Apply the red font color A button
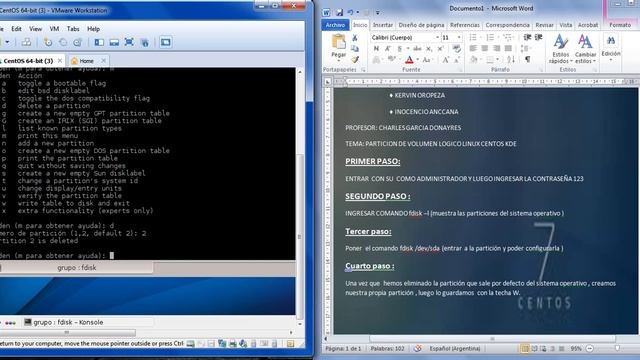Screen dimensions: 640x360 [x=409, y=60]
